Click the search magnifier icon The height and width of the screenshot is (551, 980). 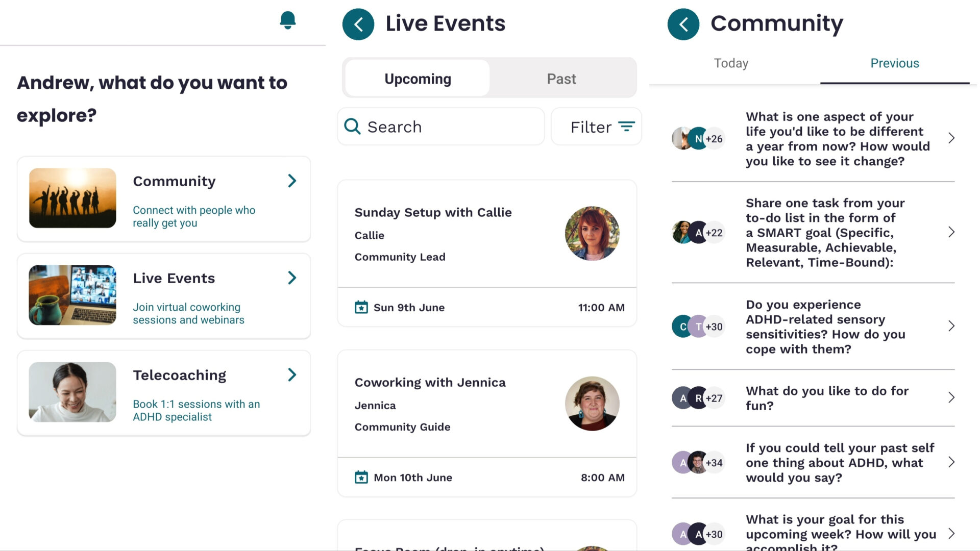tap(352, 126)
